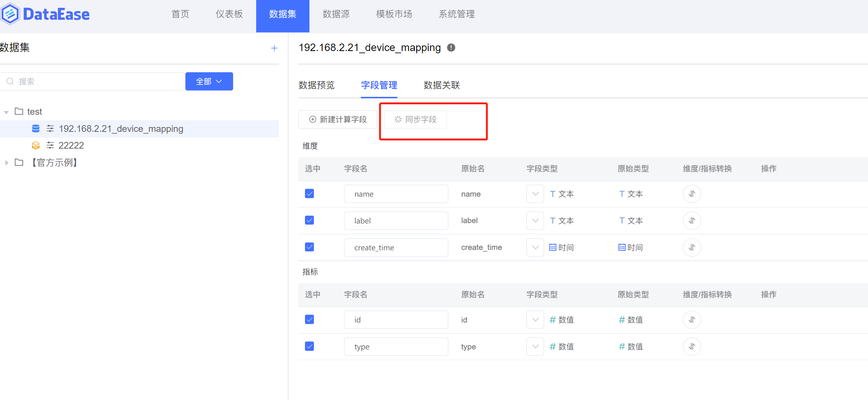Screen dimensions: 868x400
Task: Open field type dropdown for create_time
Action: coord(535,247)
